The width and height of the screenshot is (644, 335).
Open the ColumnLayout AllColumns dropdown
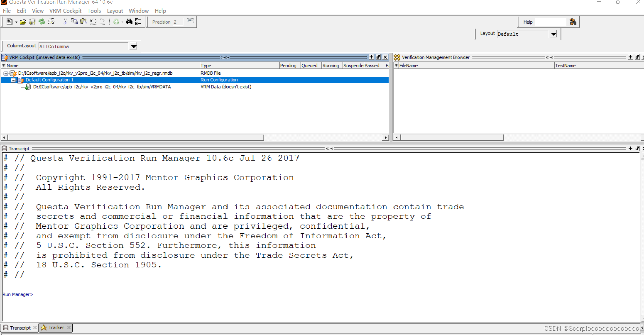[x=134, y=46]
